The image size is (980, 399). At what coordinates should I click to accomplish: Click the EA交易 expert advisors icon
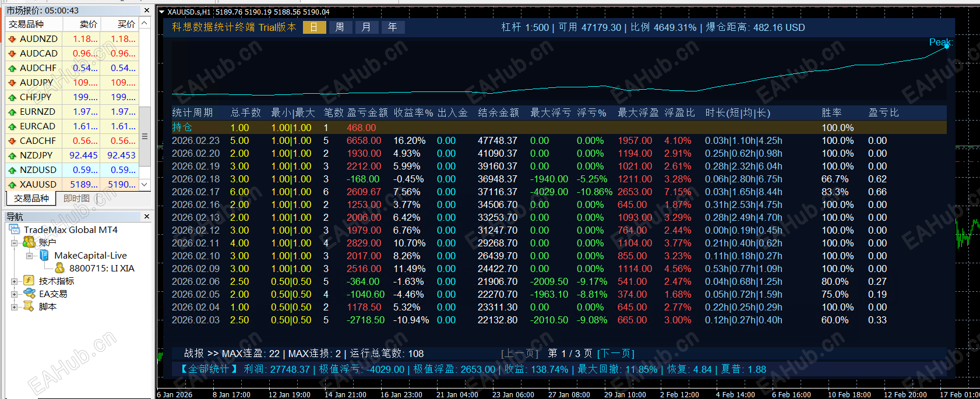[29, 294]
